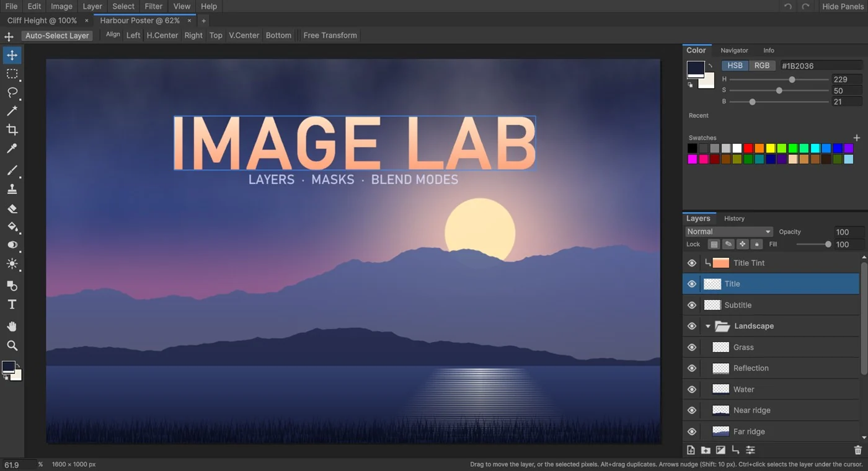Hide the Title Tint layer
This screenshot has height=471, width=868.
pos(692,263)
